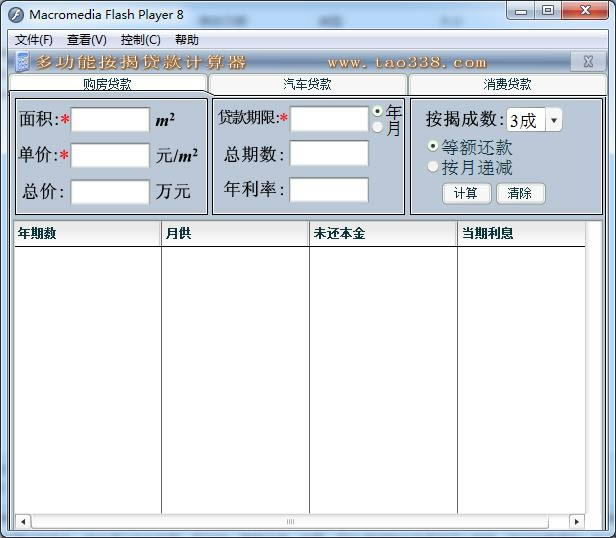Click the 计算 button
Screen dimensions: 616x538
(466, 193)
